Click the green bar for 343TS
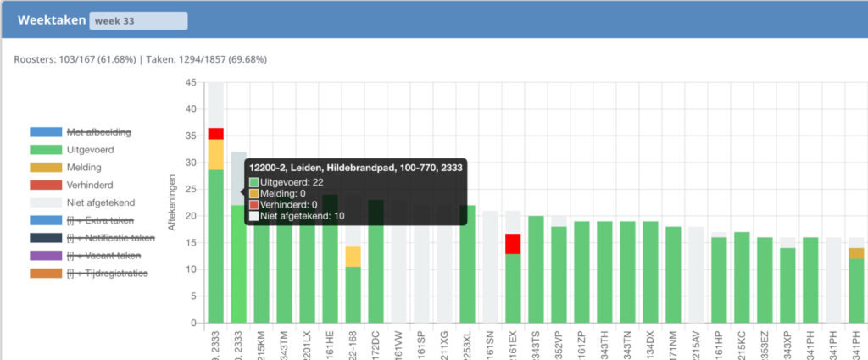 click(536, 269)
